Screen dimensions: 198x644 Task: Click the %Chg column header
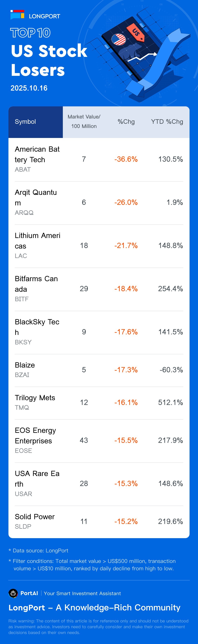[x=126, y=122]
